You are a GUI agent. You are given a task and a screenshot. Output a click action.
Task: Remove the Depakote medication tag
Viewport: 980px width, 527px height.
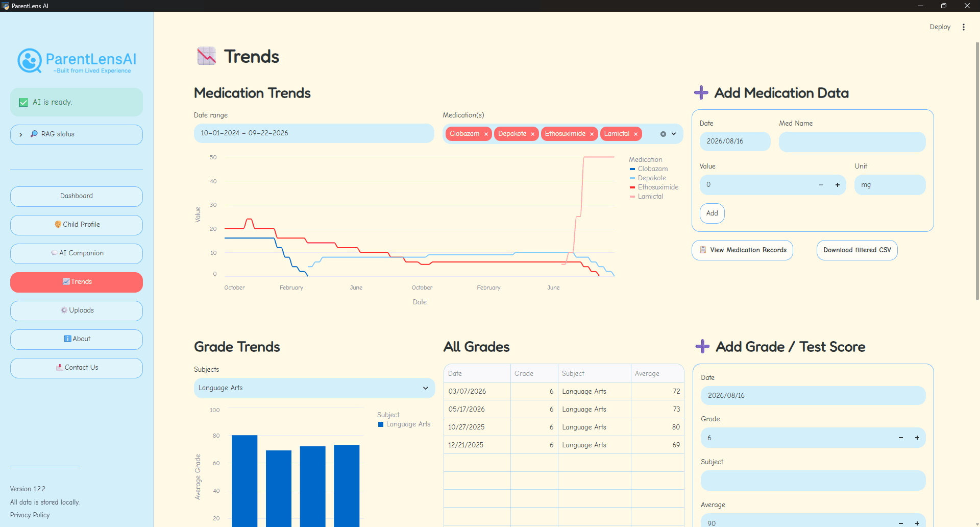532,134
